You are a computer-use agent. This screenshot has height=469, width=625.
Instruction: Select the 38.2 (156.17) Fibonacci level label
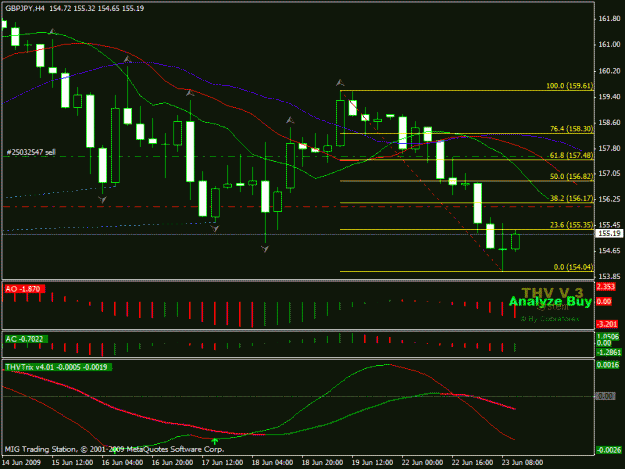pyautogui.click(x=572, y=198)
